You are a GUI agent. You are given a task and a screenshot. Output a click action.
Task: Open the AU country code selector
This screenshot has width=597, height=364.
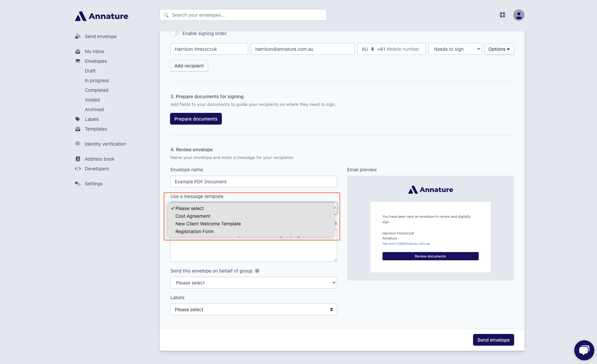(368, 49)
